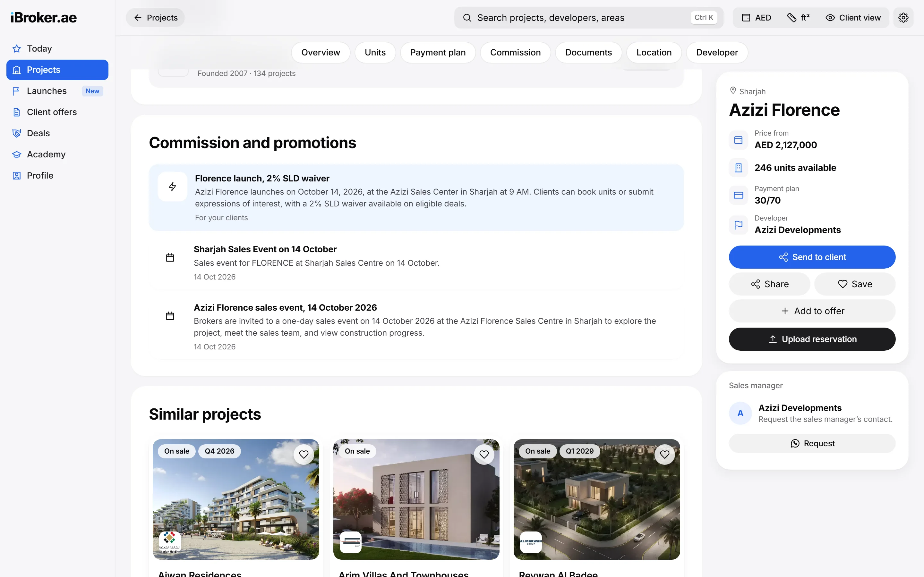Image resolution: width=924 pixels, height=577 pixels.
Task: Click the Save heart button
Action: coord(854,284)
